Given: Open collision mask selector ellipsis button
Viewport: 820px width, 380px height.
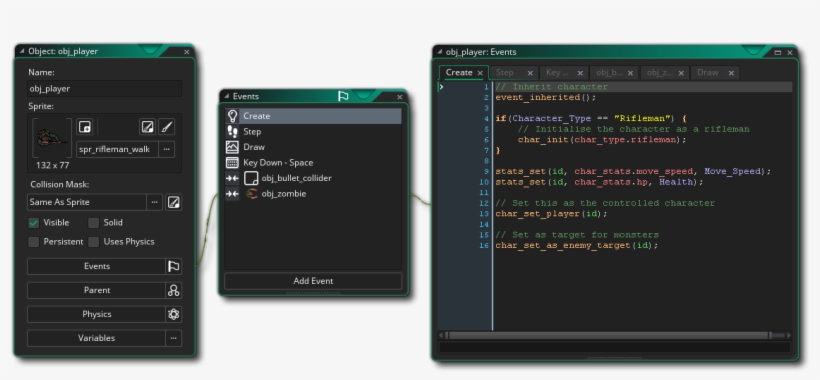Looking at the screenshot, I should pos(154,202).
